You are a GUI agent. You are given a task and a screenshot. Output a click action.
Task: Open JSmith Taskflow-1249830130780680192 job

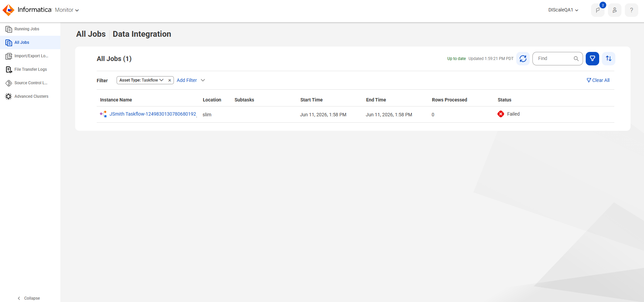coord(153,114)
